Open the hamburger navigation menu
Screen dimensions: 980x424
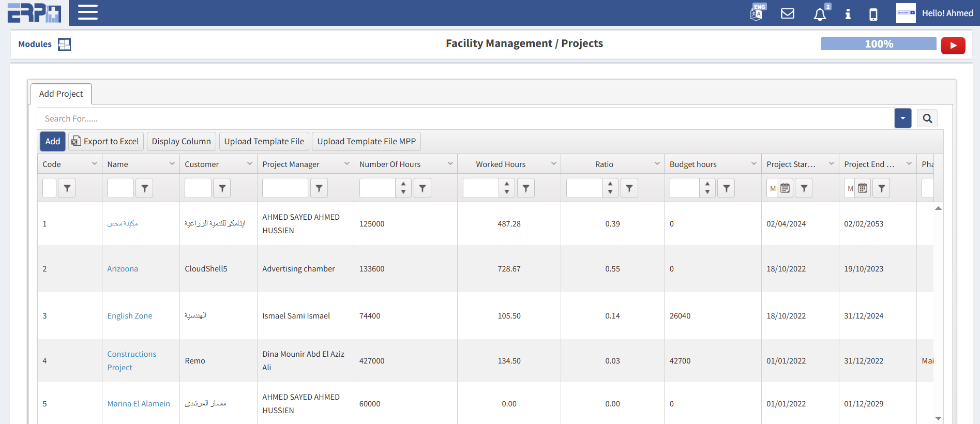point(88,12)
